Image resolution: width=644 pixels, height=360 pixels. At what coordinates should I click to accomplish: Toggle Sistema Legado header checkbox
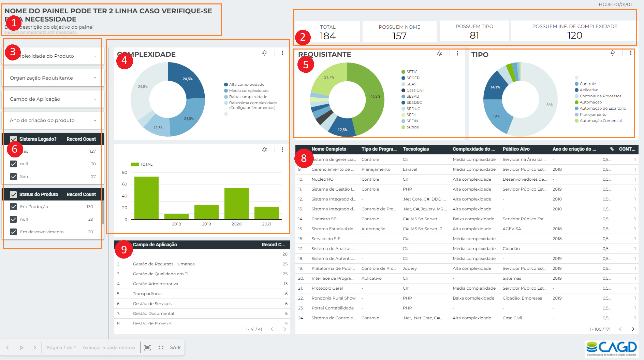point(13,139)
